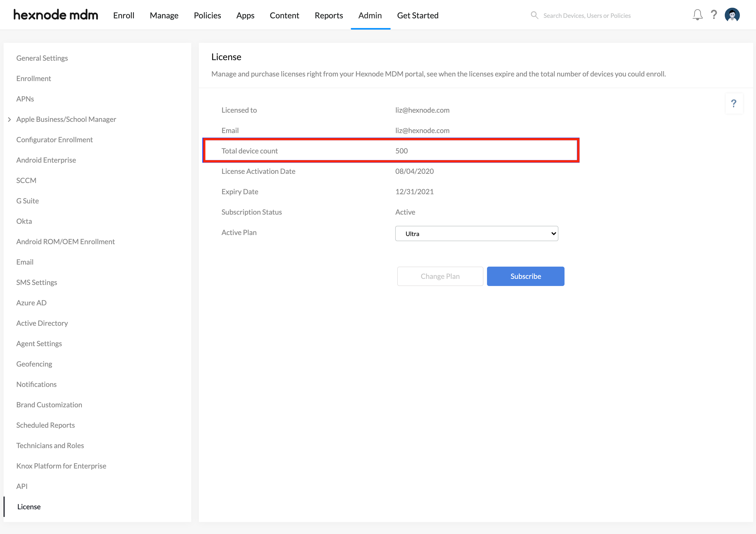Screen dimensions: 756x534
Task: Open Configurator Enrollment settings
Action: 55,140
